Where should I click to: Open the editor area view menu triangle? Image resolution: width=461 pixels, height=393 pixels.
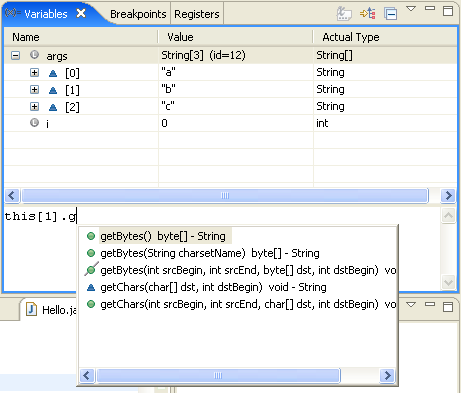(x=411, y=304)
